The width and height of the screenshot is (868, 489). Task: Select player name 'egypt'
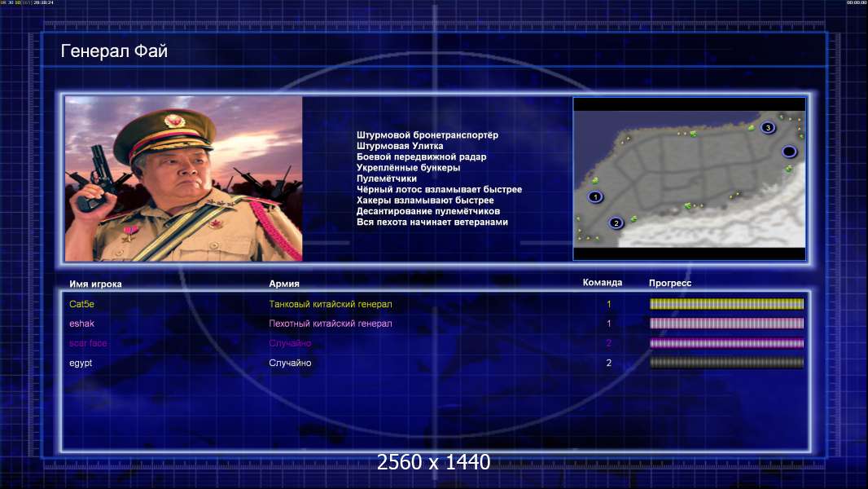click(x=81, y=363)
